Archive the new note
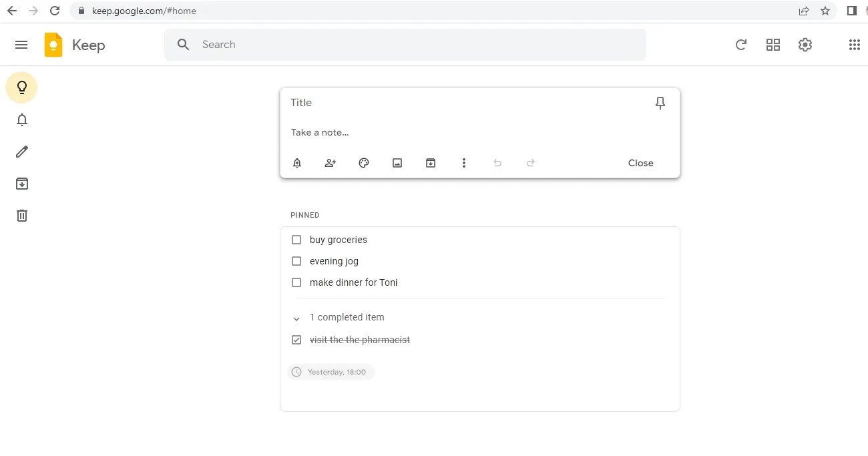Screen dimensions: 868x456 pyautogui.click(x=431, y=162)
